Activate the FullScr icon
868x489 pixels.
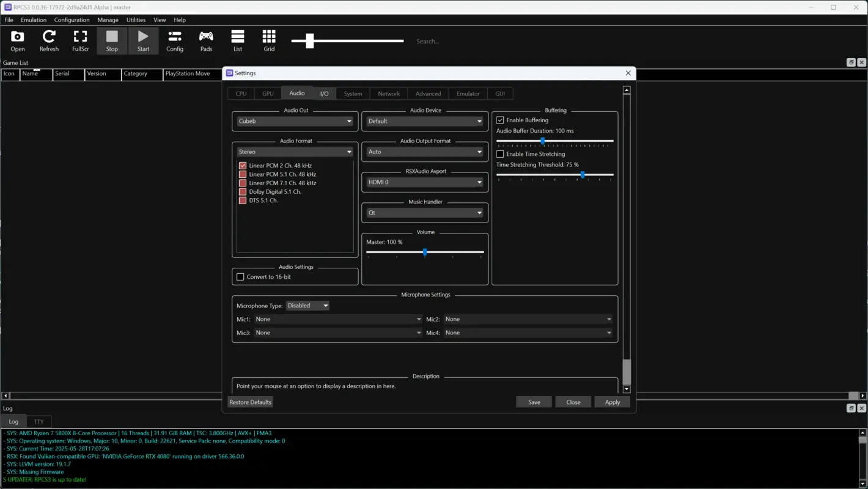point(80,40)
